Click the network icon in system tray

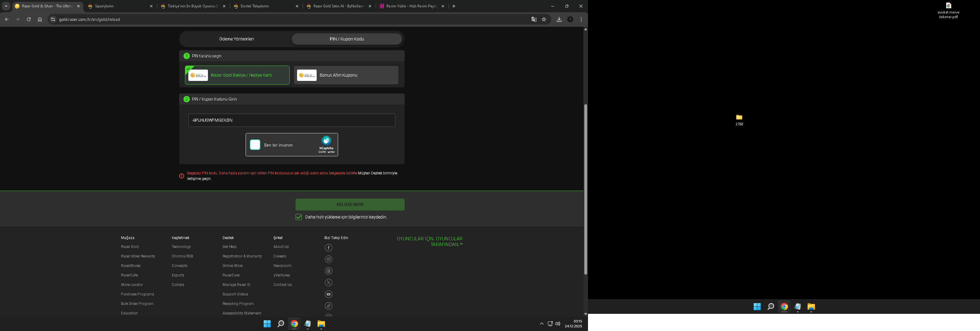coord(550,324)
